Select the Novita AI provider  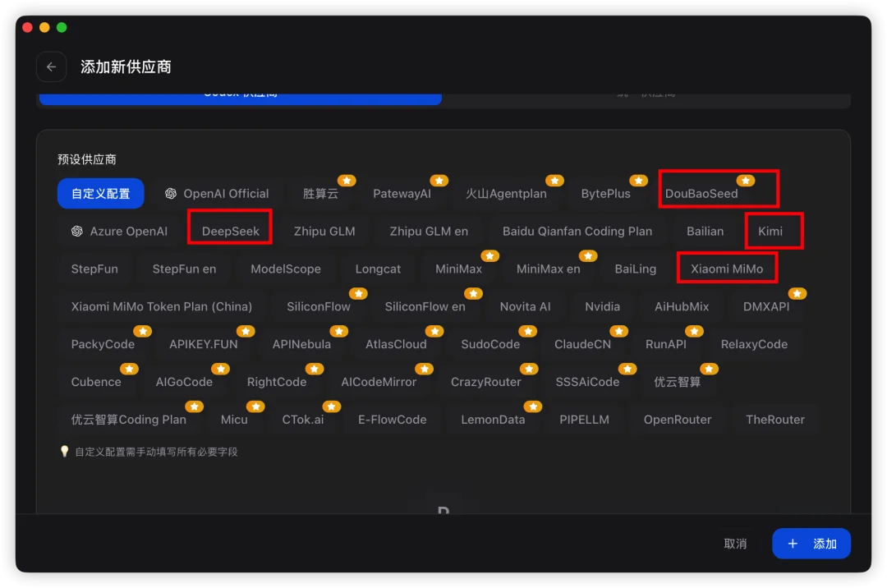pos(526,306)
